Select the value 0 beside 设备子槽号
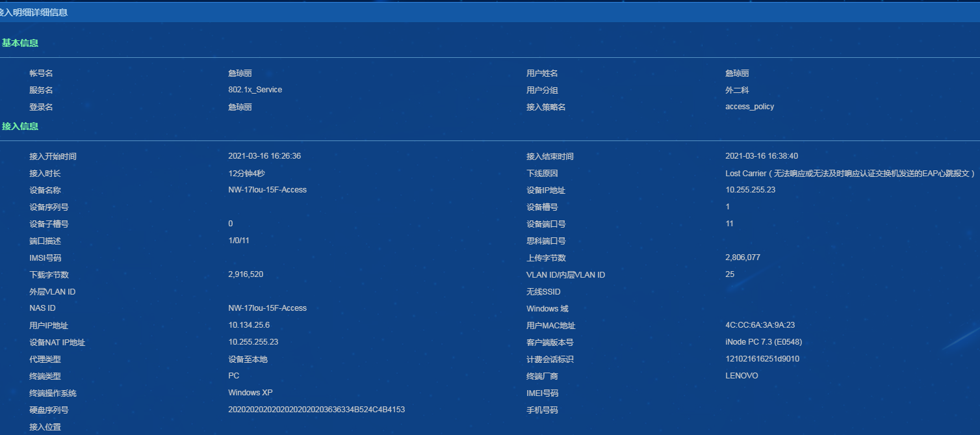 [x=231, y=224]
